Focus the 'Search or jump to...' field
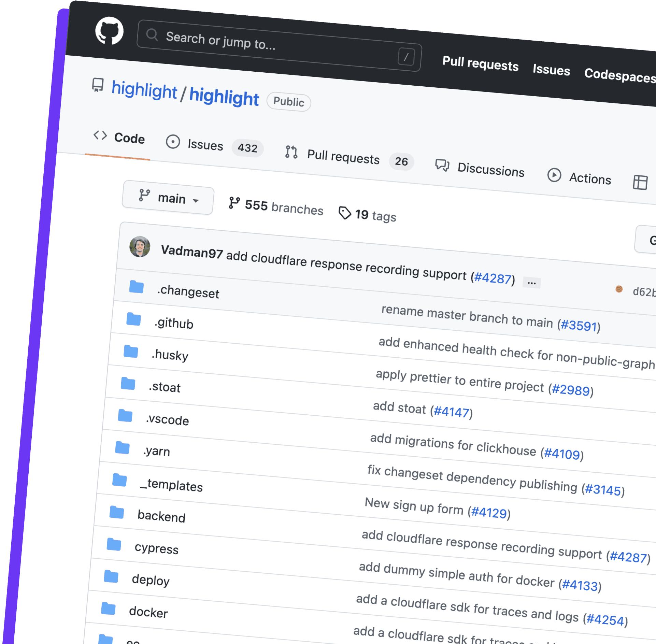 point(279,45)
